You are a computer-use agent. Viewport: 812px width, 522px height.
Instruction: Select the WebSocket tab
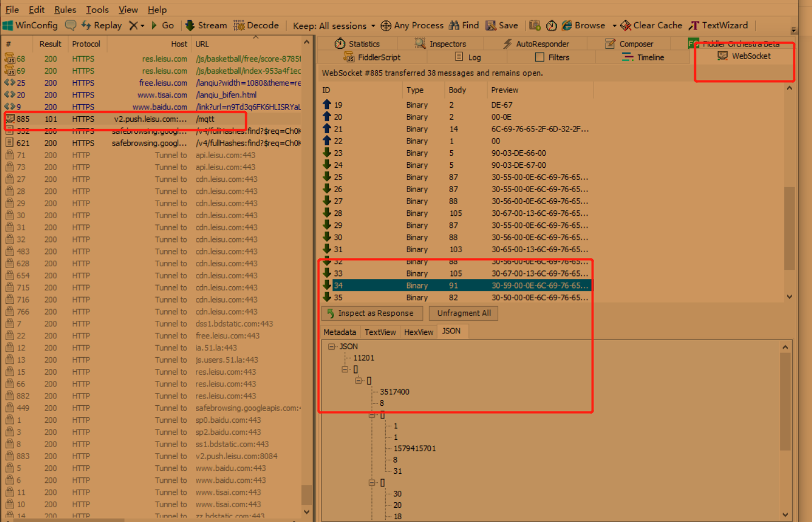(x=744, y=56)
